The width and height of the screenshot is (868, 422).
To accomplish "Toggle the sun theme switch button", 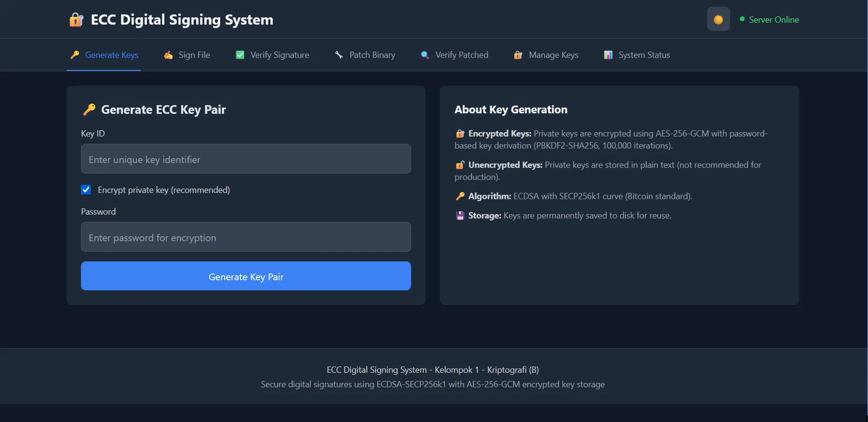I will pyautogui.click(x=718, y=19).
